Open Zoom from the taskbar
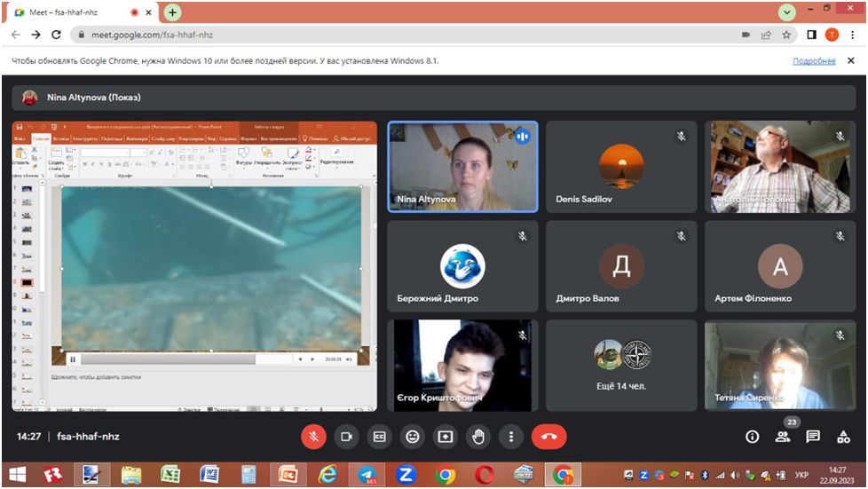The width and height of the screenshot is (868, 489). 406,475
